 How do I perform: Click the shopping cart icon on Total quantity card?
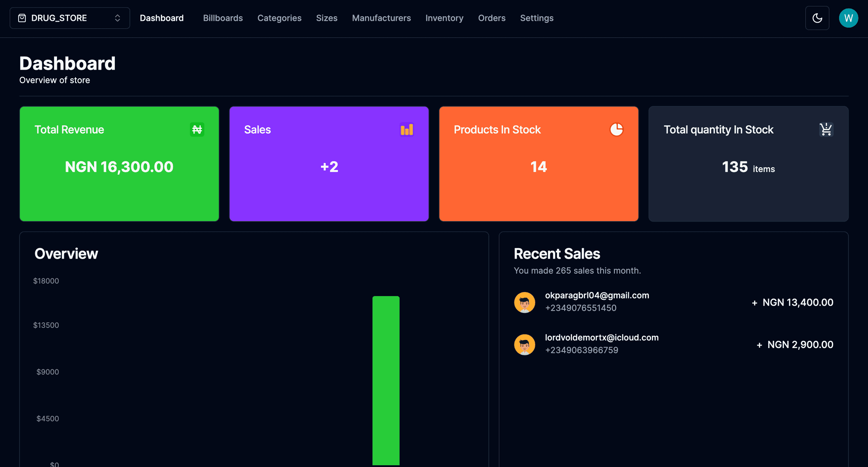pyautogui.click(x=826, y=130)
